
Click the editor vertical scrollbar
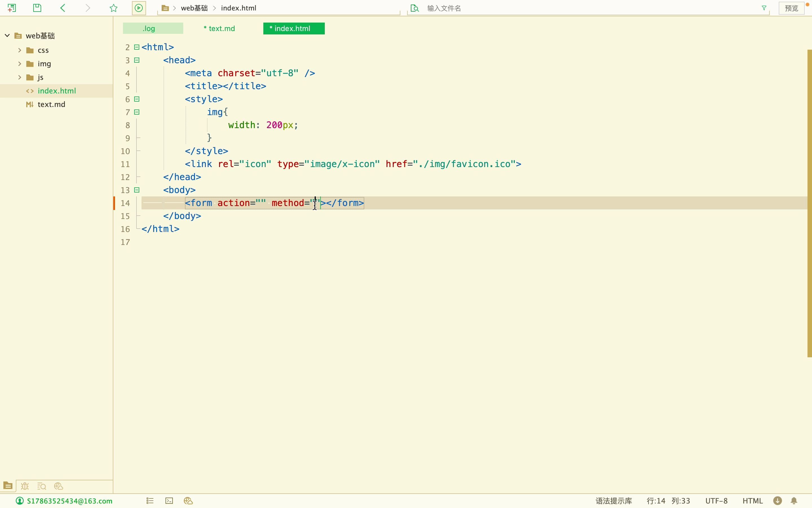[x=810, y=203]
